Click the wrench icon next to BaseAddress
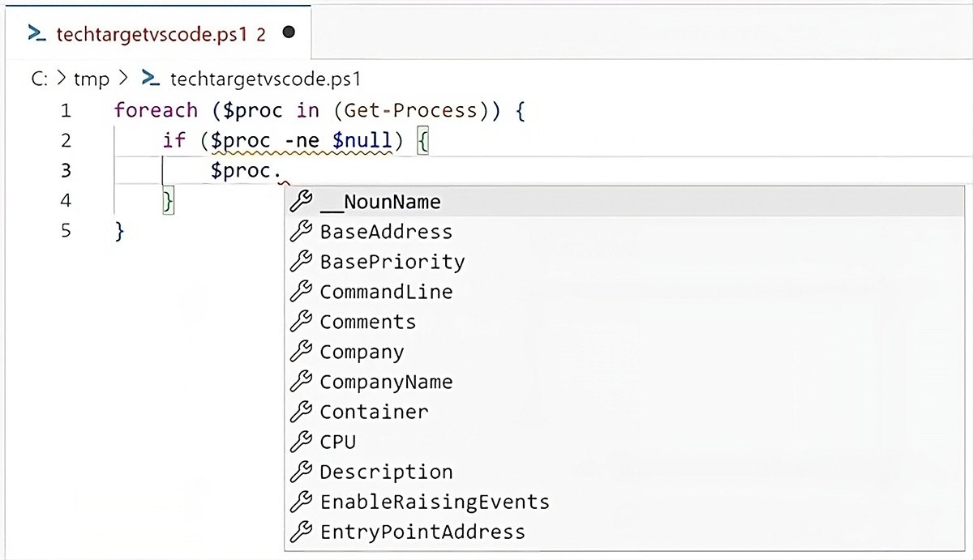The image size is (973, 560). 301,232
